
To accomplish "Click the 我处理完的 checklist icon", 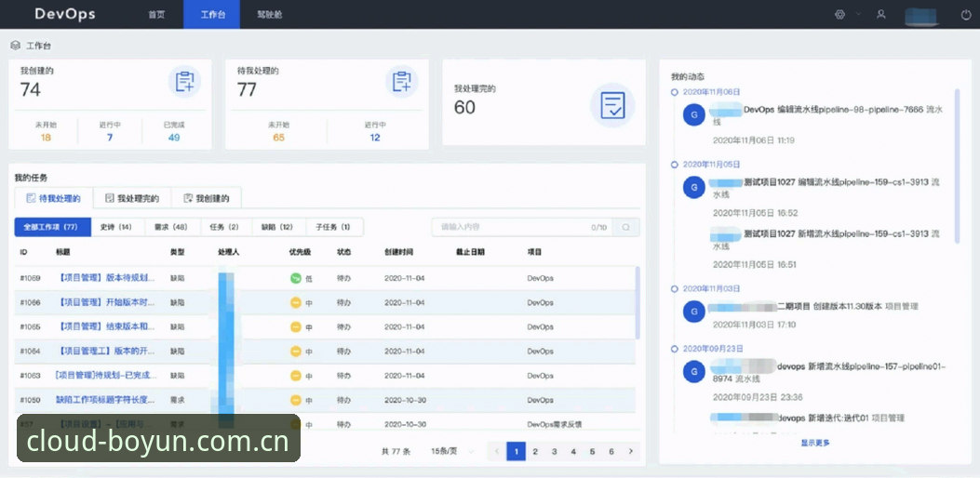I will pos(612,105).
